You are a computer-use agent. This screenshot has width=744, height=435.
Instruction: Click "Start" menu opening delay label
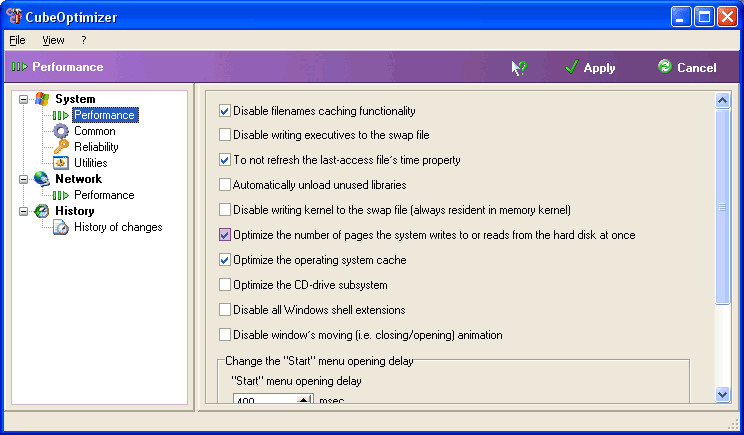[x=296, y=381]
